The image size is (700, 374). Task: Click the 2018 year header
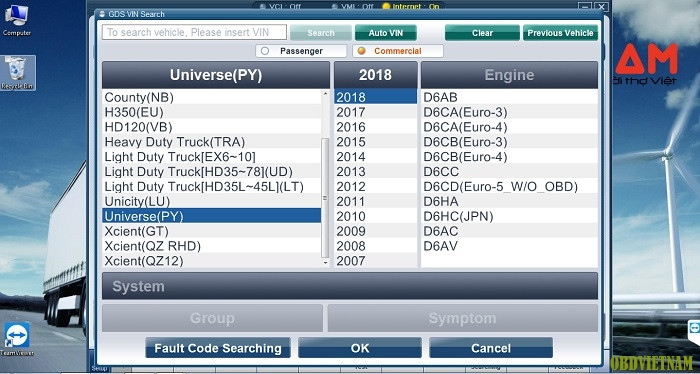click(375, 75)
